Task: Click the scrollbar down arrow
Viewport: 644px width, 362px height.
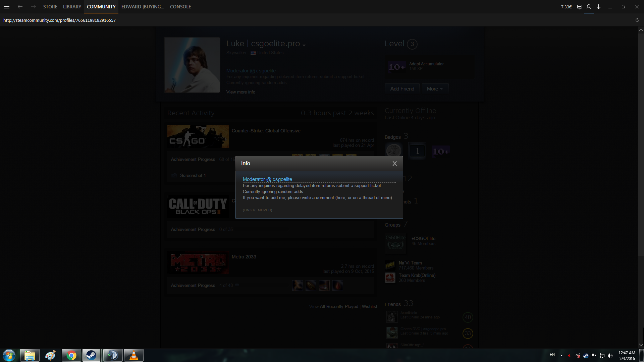Action: pos(641,345)
